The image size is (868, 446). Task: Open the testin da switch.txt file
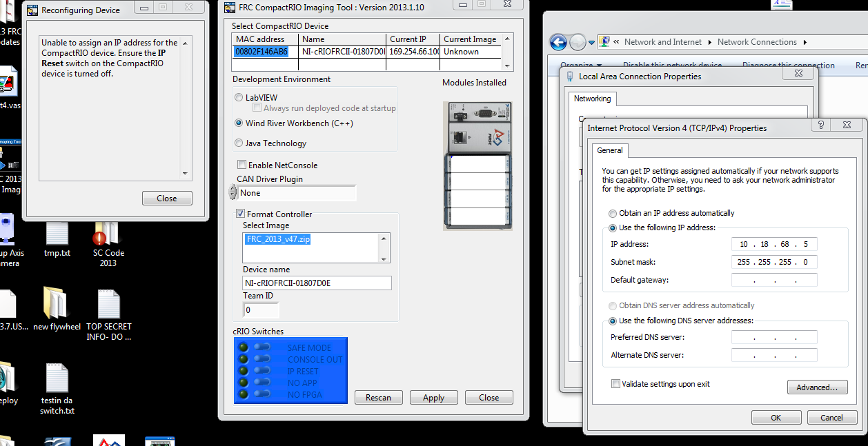(x=57, y=388)
